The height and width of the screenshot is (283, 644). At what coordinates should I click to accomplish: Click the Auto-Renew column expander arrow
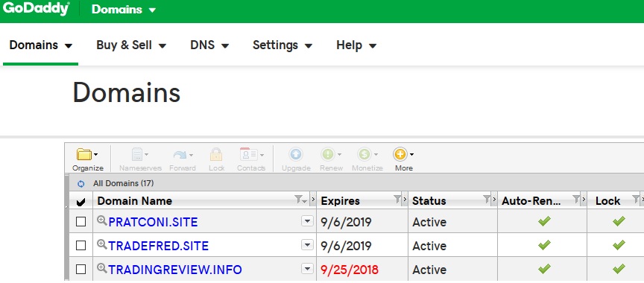tap(583, 200)
